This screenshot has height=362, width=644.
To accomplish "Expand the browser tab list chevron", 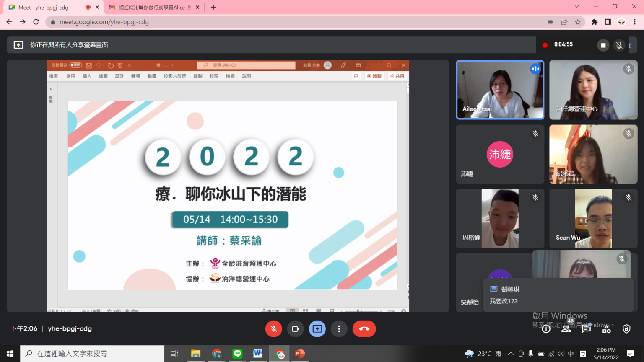I will click(576, 7).
